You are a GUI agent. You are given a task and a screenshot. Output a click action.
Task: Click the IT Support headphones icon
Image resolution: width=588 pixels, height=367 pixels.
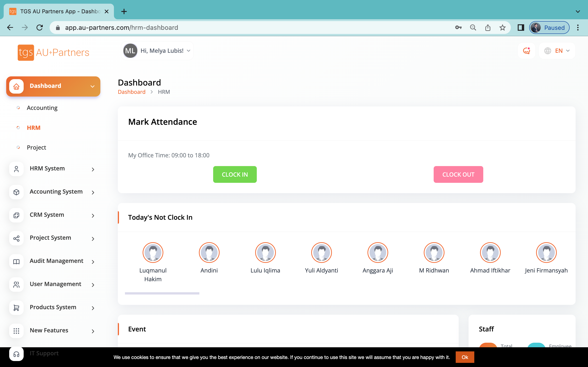[x=16, y=354]
